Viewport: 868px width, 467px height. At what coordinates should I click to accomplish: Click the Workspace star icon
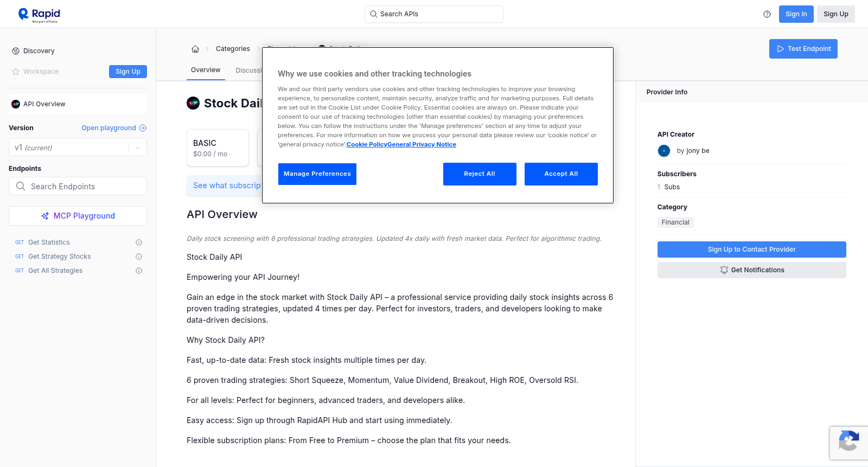click(16, 72)
